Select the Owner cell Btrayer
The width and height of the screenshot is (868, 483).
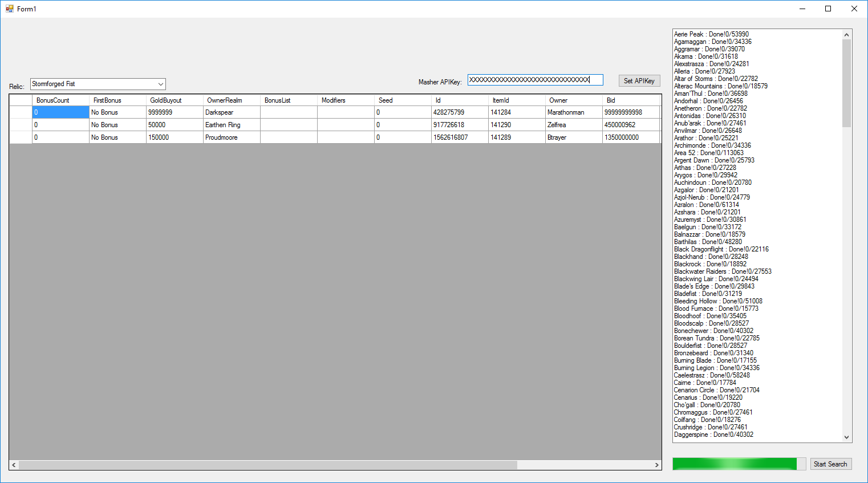coord(574,137)
